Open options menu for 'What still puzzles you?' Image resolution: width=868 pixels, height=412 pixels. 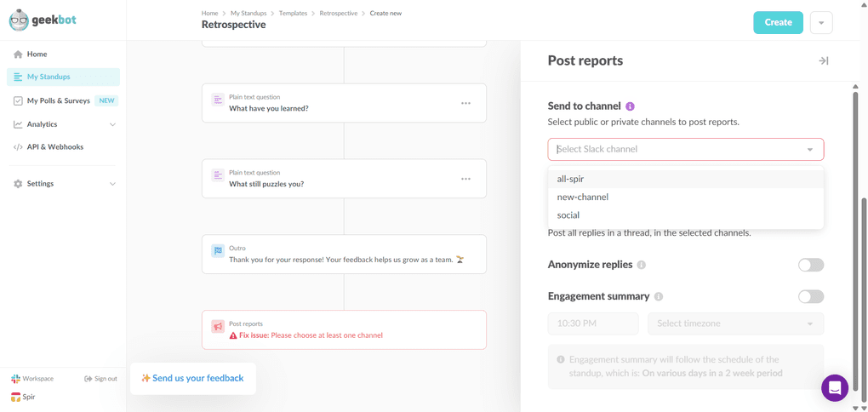(x=465, y=179)
